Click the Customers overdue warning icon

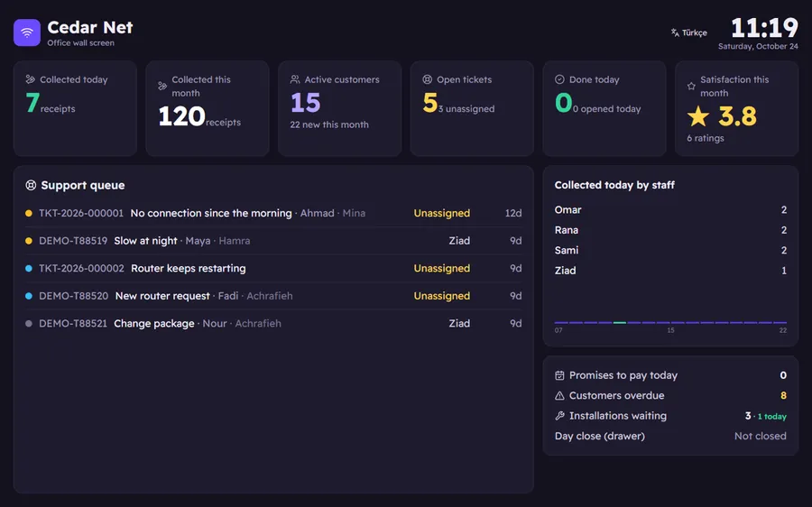tap(559, 396)
